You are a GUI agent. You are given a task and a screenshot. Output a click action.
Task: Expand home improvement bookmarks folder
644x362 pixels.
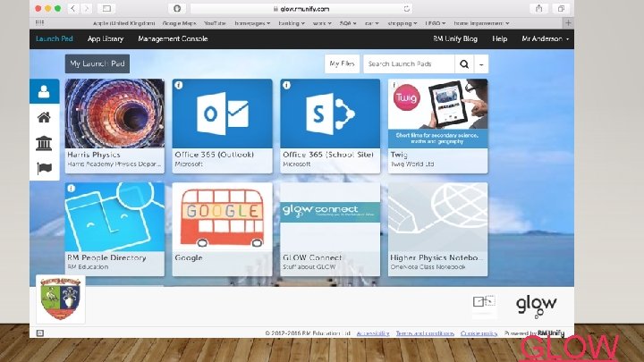pyautogui.click(x=481, y=23)
